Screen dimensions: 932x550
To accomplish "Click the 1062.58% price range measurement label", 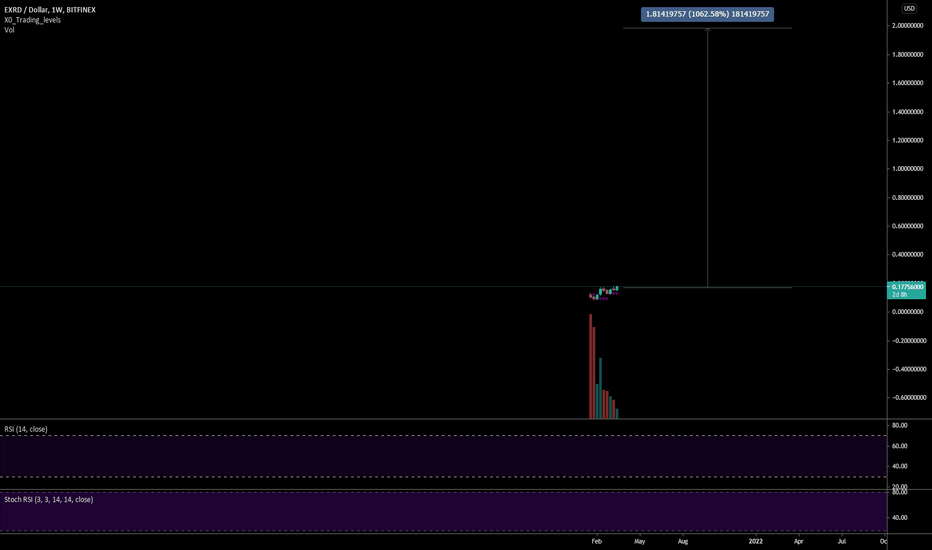I will pyautogui.click(x=707, y=14).
